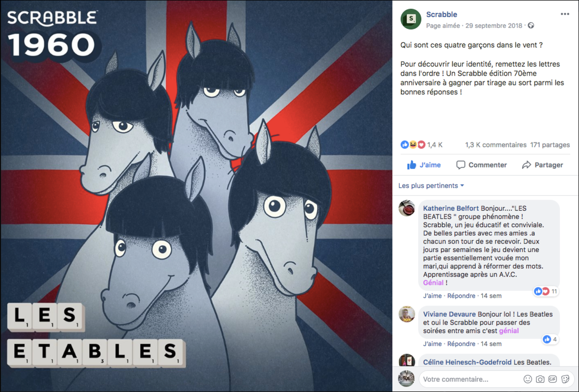Open Céline Heinesch-Godefroid's profile
This screenshot has width=579, height=392.
467,362
